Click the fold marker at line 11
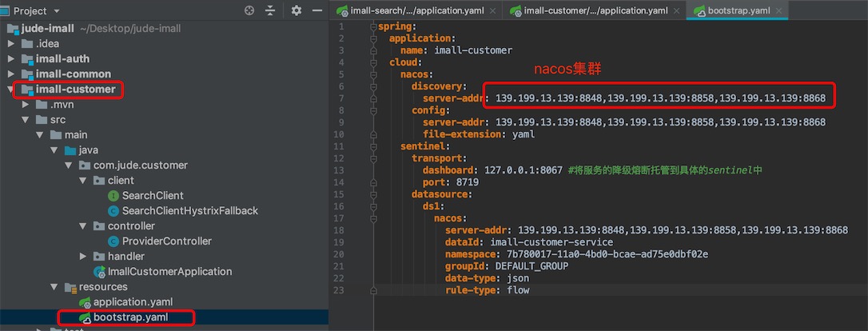 coord(374,146)
